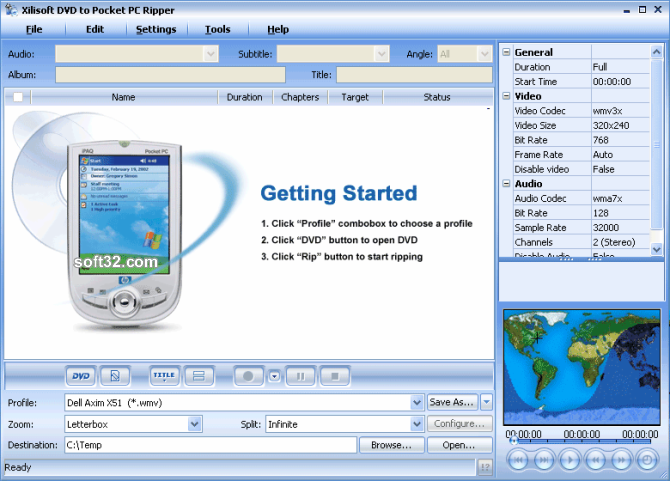This screenshot has width=670, height=481.
Task: Open the Subtitle dropdown
Action: 382,54
